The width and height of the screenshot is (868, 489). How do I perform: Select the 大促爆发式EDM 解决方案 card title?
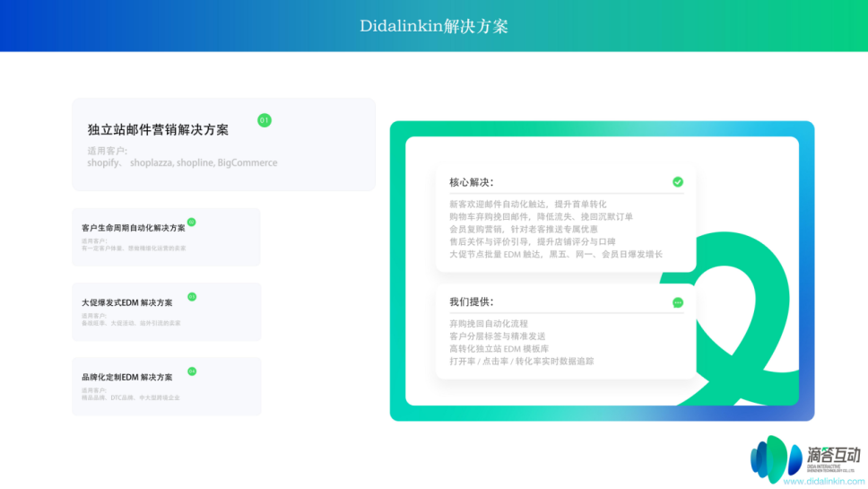point(126,302)
